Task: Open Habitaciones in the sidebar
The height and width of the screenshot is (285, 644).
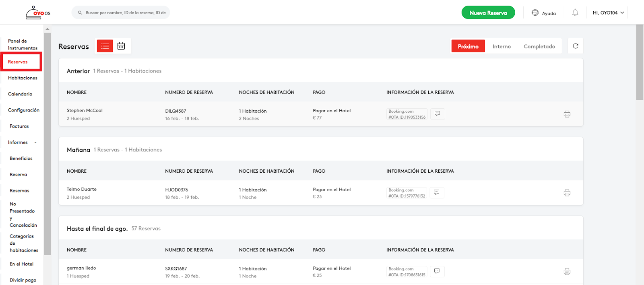Action: tap(23, 78)
